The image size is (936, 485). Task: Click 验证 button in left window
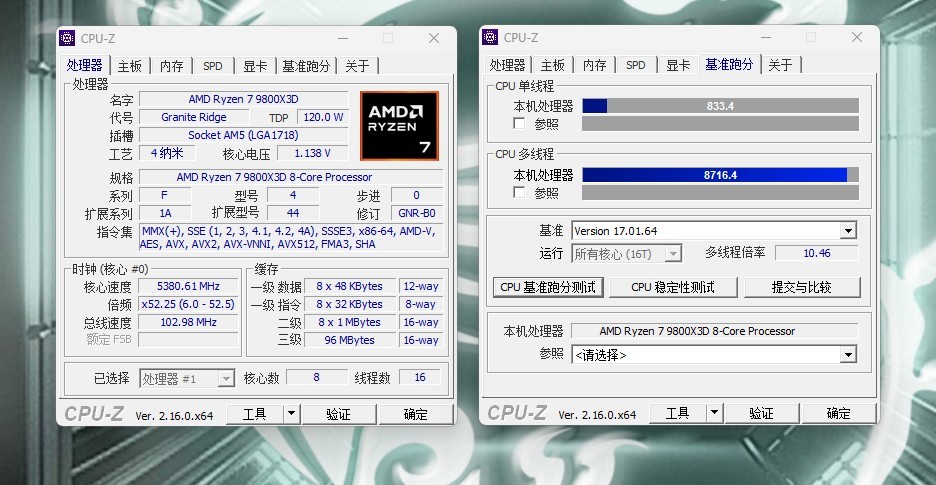coord(338,413)
